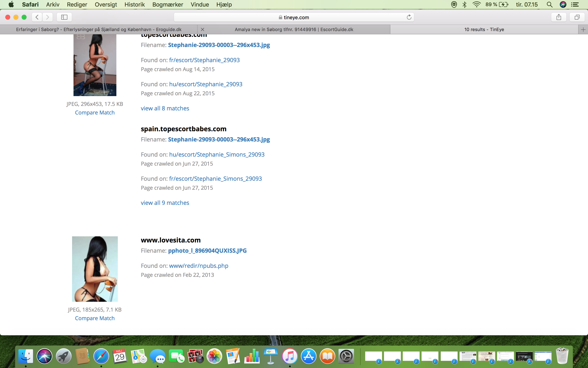Open the Safari menu

(x=30, y=4)
